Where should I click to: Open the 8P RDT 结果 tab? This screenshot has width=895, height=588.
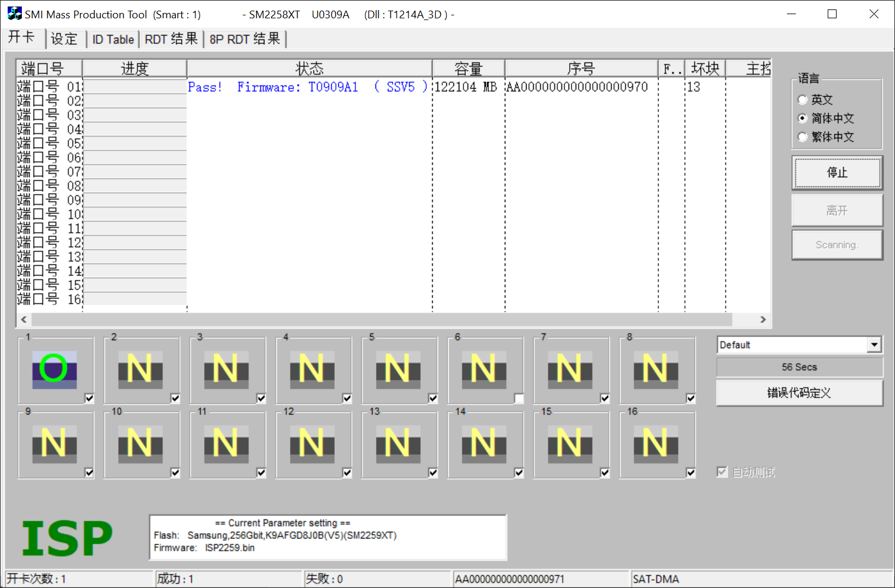[244, 40]
